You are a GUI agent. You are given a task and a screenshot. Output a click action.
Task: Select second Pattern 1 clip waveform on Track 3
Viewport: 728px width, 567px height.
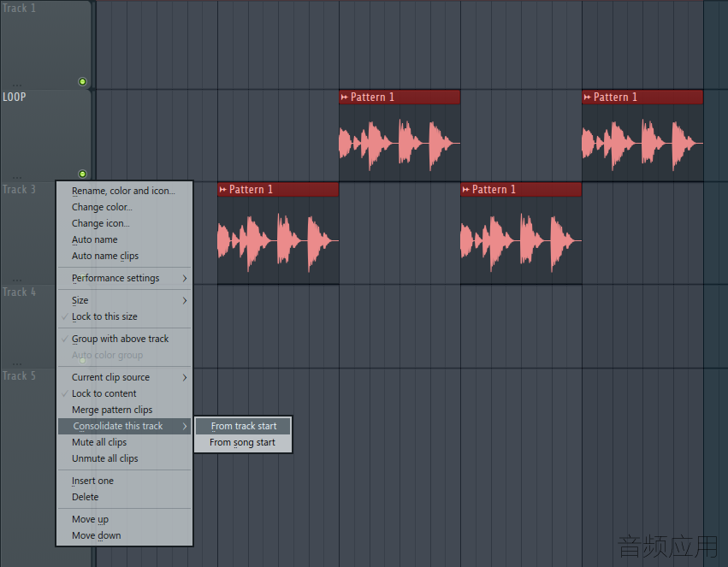pos(521,240)
